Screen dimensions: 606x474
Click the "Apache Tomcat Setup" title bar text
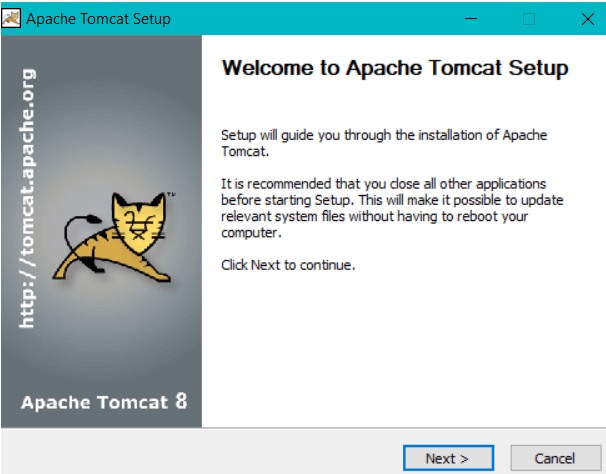click(98, 19)
